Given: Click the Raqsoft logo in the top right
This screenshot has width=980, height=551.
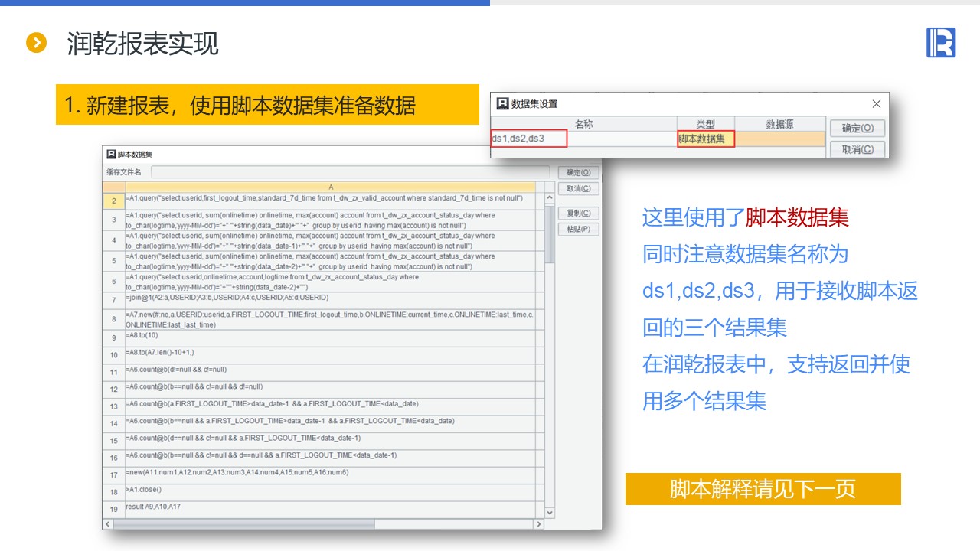Looking at the screenshot, I should click(x=940, y=43).
